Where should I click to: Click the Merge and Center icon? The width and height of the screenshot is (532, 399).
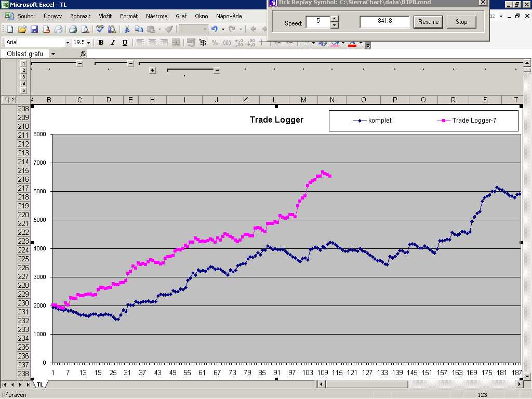[x=176, y=43]
